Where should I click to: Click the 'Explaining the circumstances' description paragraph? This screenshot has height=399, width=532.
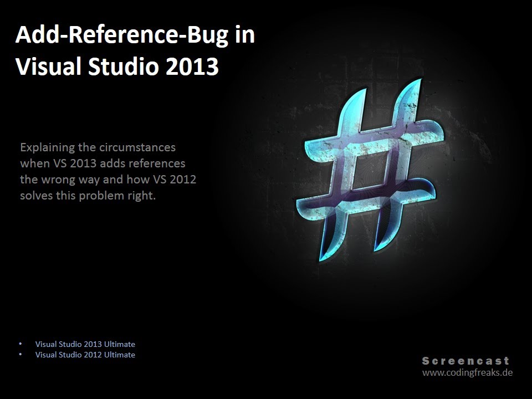[x=108, y=171]
